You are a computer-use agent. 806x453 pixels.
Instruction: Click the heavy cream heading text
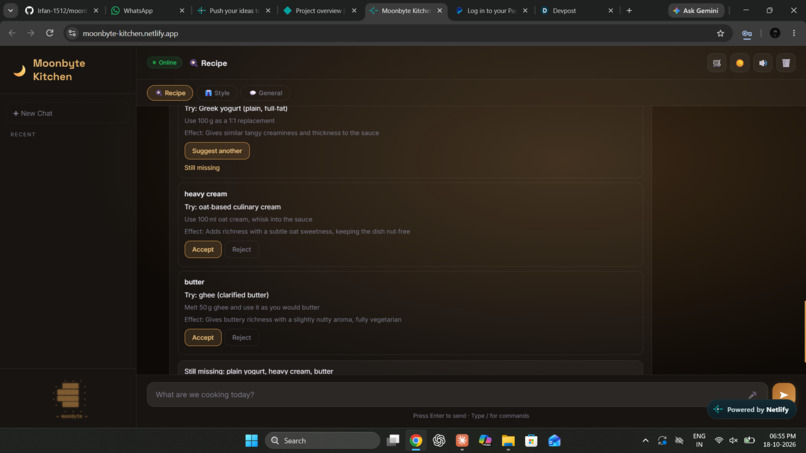click(x=206, y=194)
